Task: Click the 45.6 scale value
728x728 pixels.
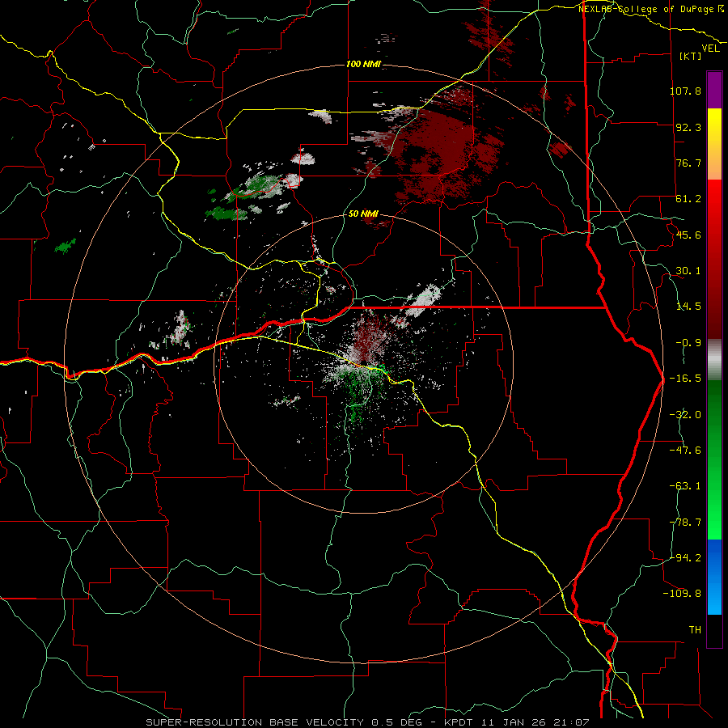Action: coord(688,235)
